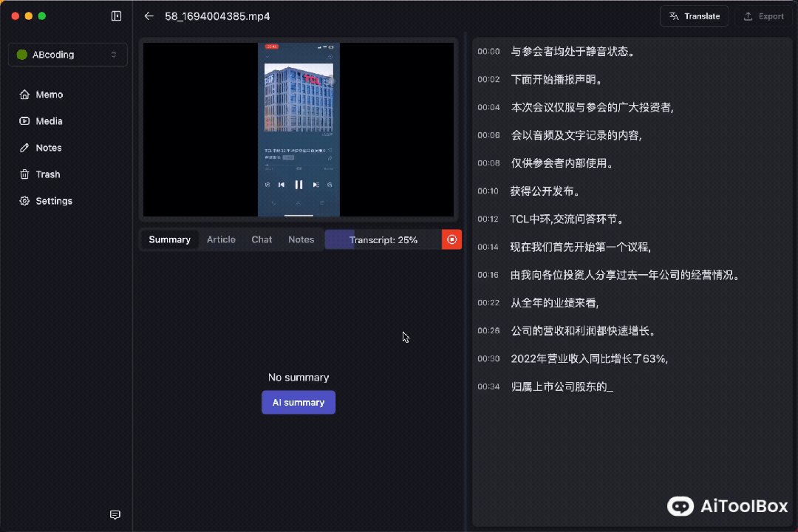Stop transcription with the red record button
This screenshot has height=532, width=798.
pos(451,239)
